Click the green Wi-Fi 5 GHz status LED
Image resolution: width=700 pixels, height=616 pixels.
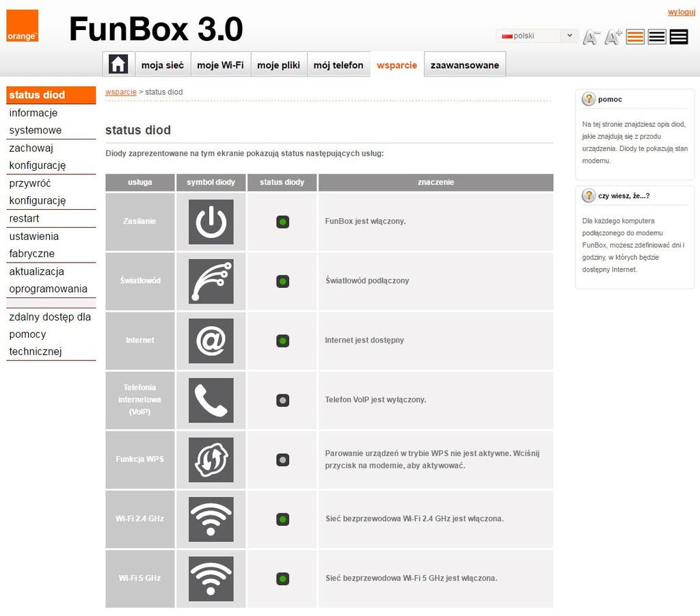pos(282,578)
